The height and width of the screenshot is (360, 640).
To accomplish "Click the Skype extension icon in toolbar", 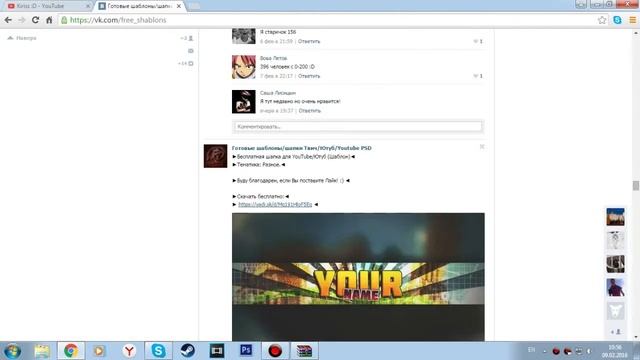I will point(617,20).
